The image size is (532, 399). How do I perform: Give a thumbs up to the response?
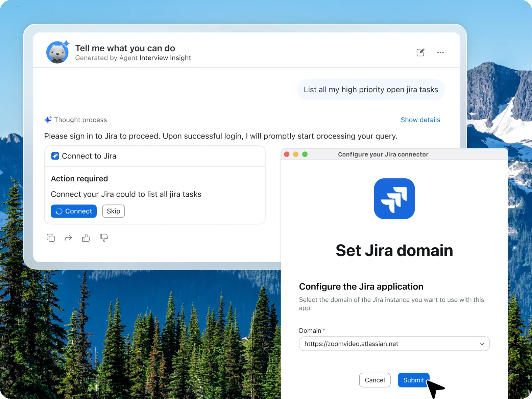point(86,238)
